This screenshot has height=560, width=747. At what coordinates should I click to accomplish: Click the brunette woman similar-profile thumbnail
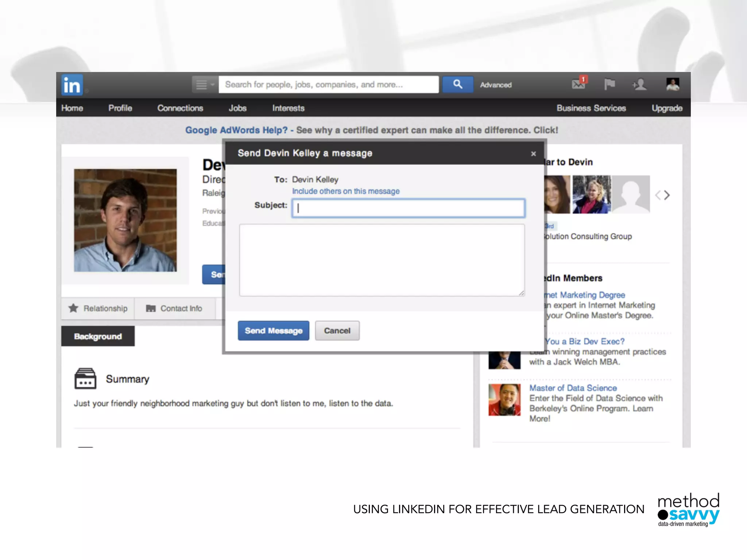(557, 194)
